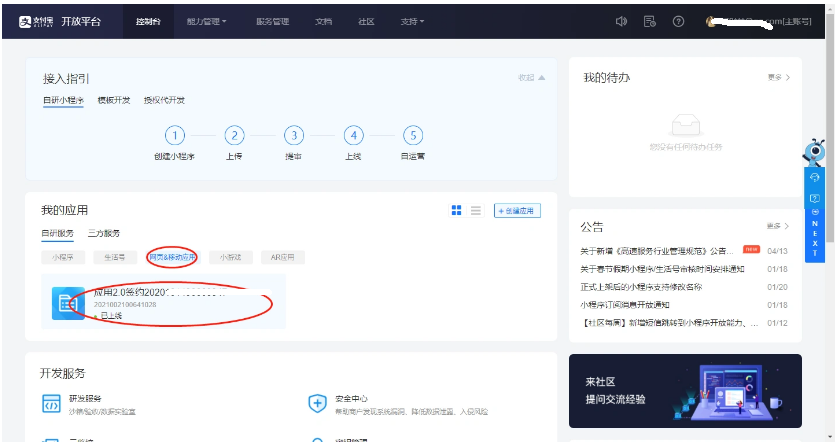839x445 pixels.
Task: Open the 服务管理 menu item
Action: coord(272,21)
